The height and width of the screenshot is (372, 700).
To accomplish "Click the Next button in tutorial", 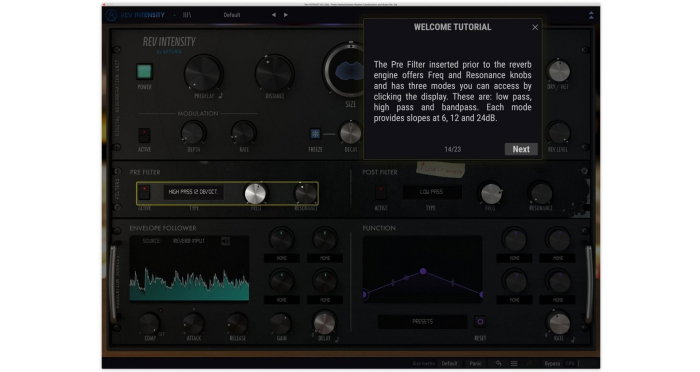I will pyautogui.click(x=521, y=149).
